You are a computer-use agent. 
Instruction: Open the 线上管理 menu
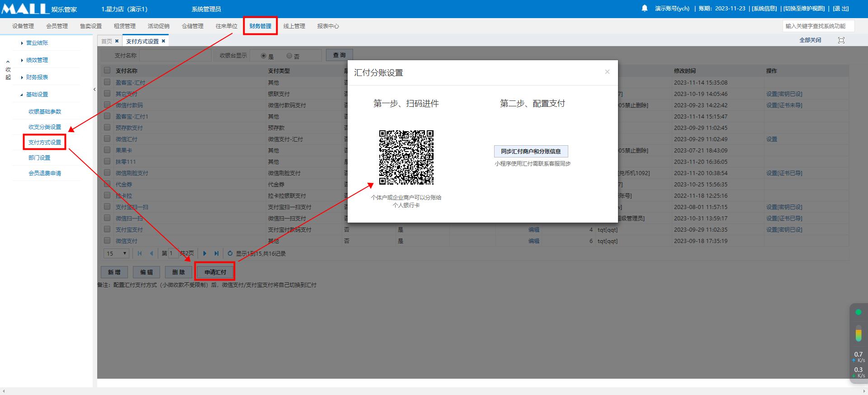(294, 26)
